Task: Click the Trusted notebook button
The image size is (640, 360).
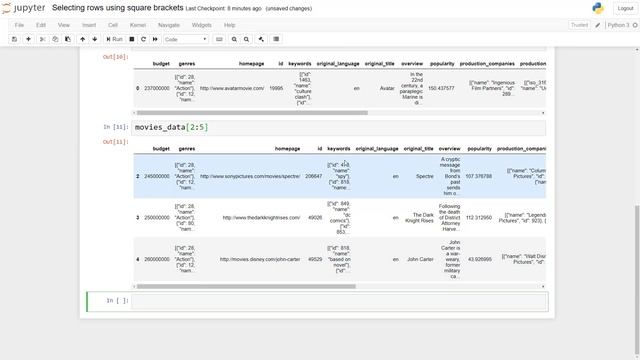Action: pos(579,25)
